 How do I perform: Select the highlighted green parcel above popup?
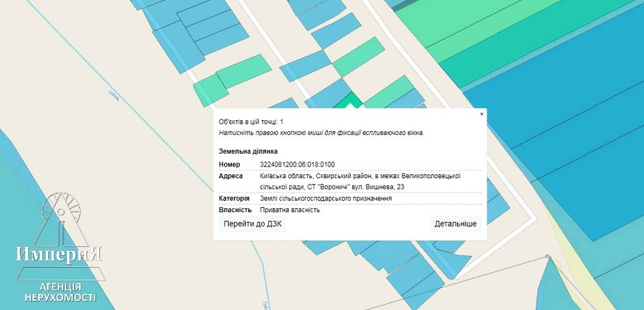point(350,101)
